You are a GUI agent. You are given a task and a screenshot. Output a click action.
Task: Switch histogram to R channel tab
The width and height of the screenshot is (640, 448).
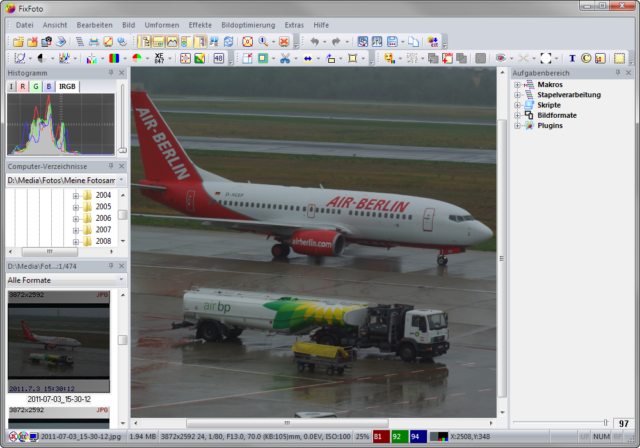[x=23, y=86]
